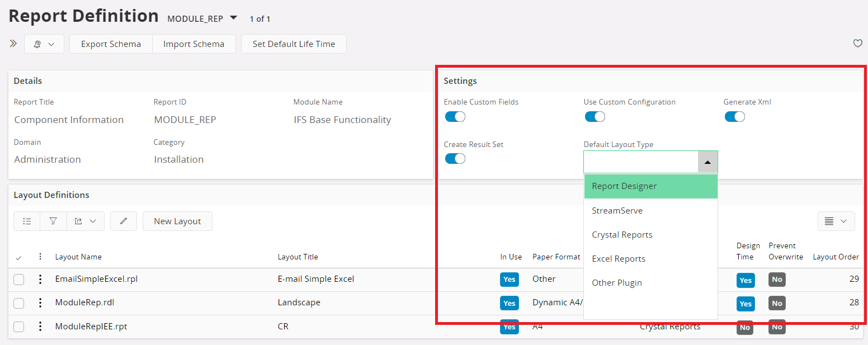Screen dimensions: 868x345
Task: Open row menu for EmailSimpleExcel.rpl
Action: (x=40, y=279)
